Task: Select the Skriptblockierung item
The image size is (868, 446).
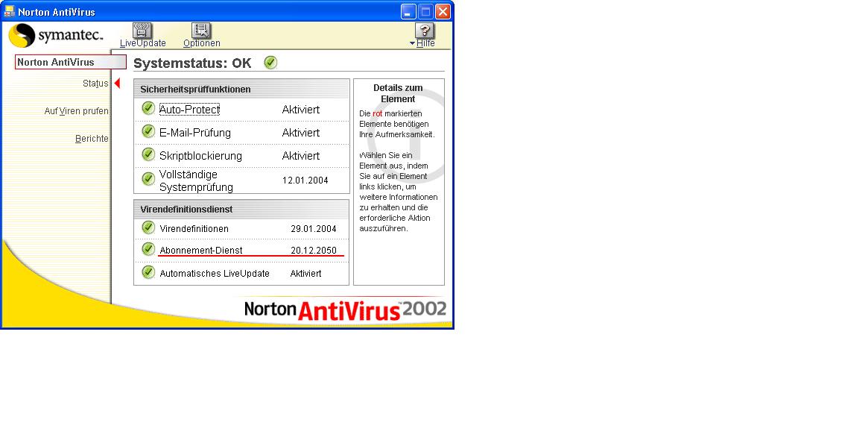Action: (x=200, y=156)
